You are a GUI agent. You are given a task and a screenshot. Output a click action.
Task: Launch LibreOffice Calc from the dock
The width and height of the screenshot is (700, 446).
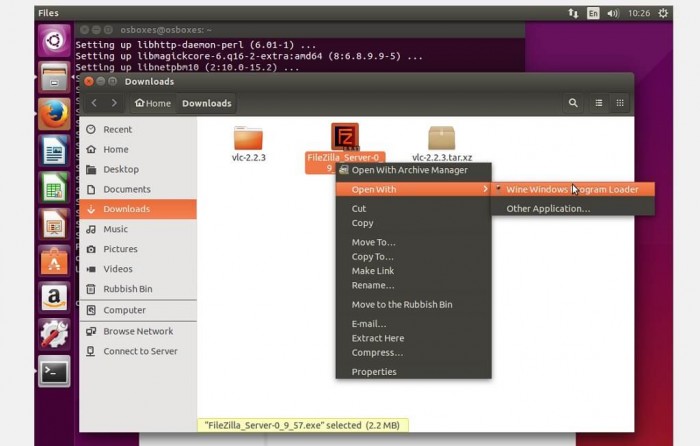point(54,188)
